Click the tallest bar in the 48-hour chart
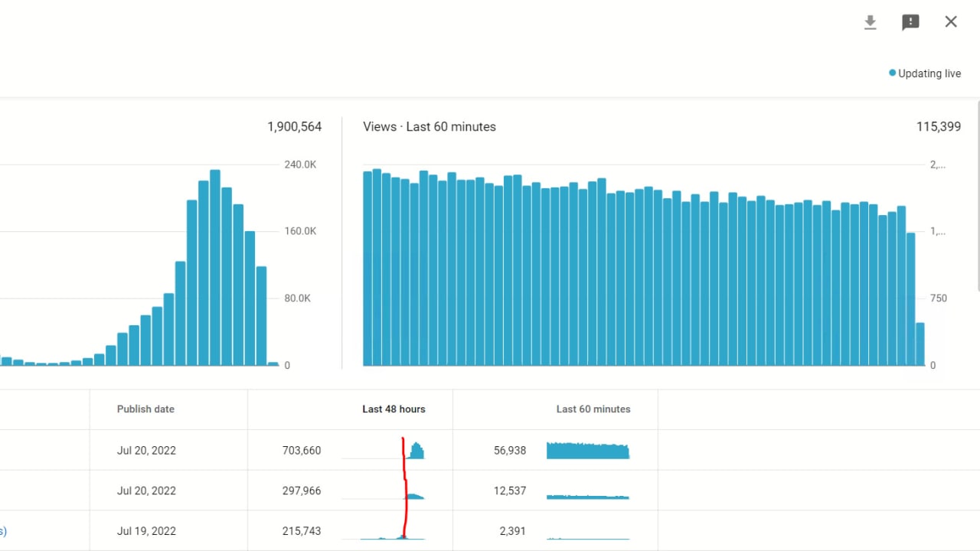Image resolution: width=980 pixels, height=551 pixels. (x=215, y=268)
